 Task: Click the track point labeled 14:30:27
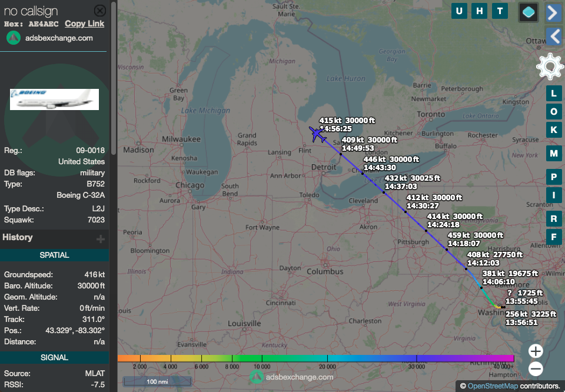pos(406,212)
